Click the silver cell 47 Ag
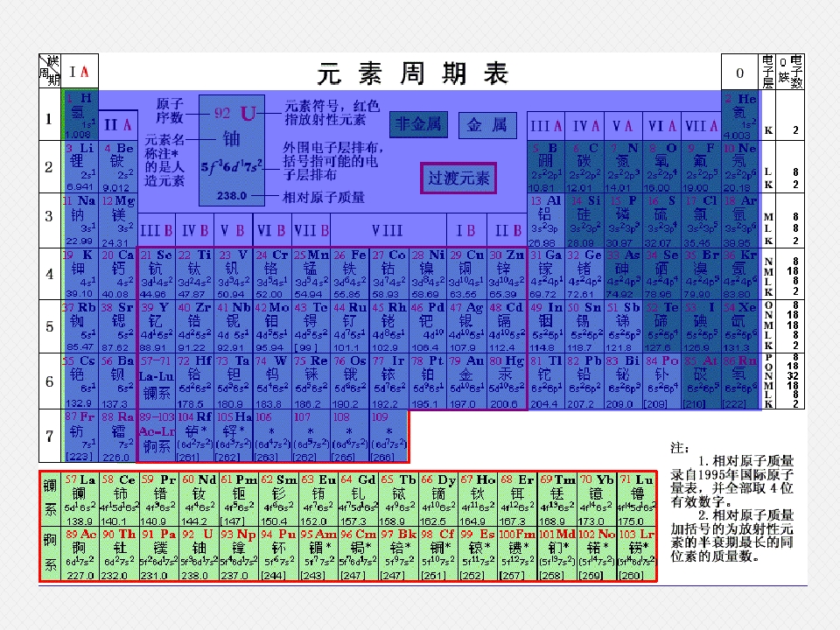 click(x=466, y=325)
